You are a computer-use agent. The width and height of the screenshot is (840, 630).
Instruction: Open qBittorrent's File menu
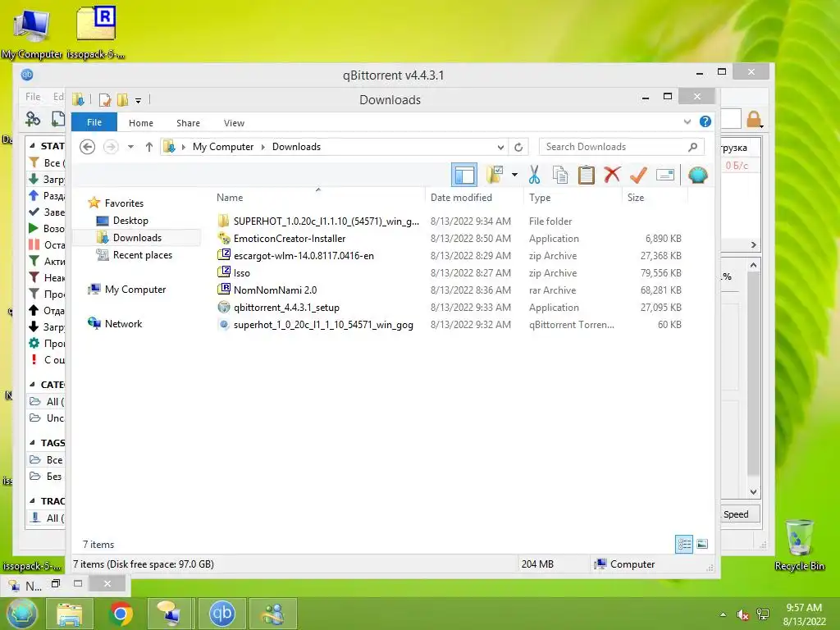(33, 97)
